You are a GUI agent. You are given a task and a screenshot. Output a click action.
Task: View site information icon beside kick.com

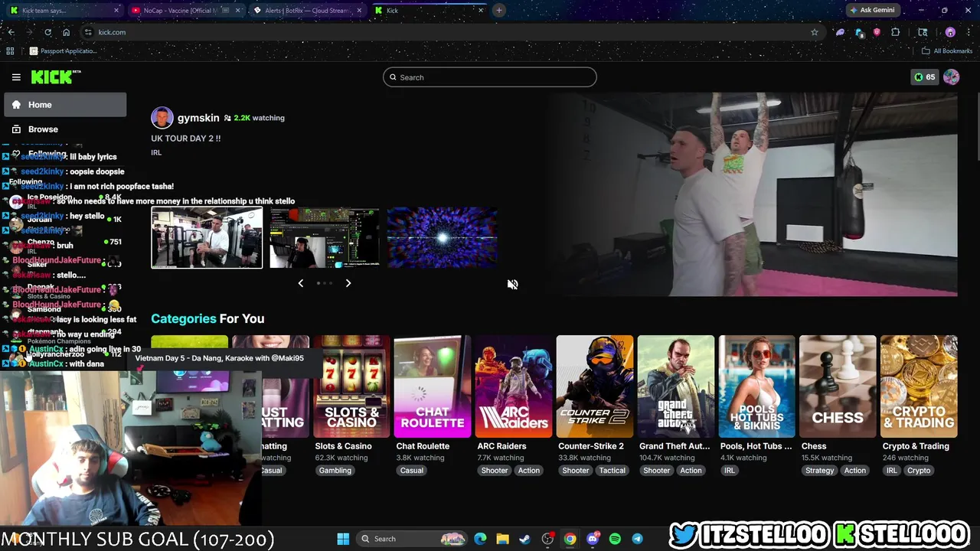88,32
